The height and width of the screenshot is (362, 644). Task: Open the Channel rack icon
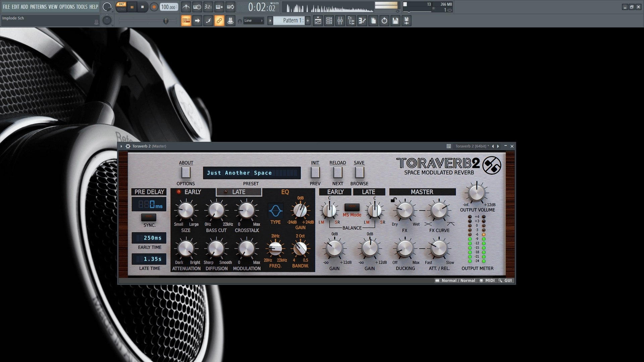tap(329, 21)
